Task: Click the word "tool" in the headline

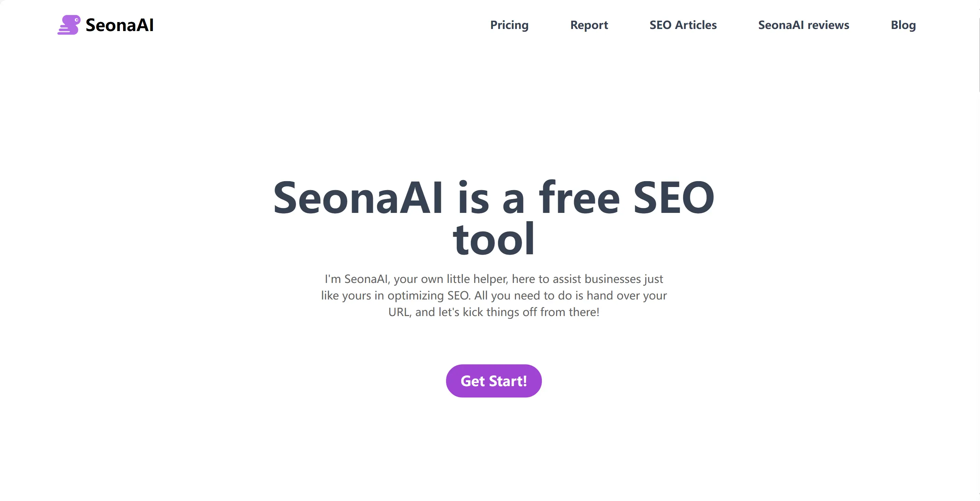Action: 494,240
